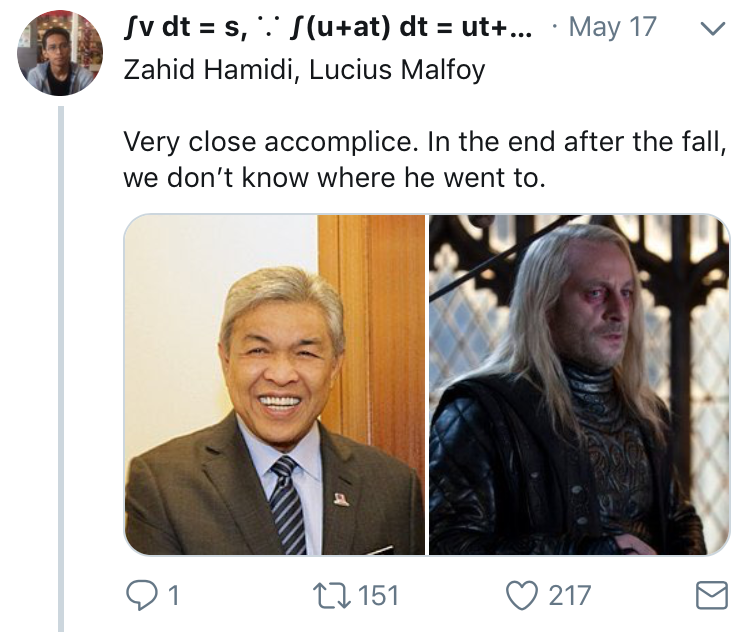The width and height of the screenshot is (749, 632).
Task: Click the wooden door in left photo
Action: click(x=371, y=334)
